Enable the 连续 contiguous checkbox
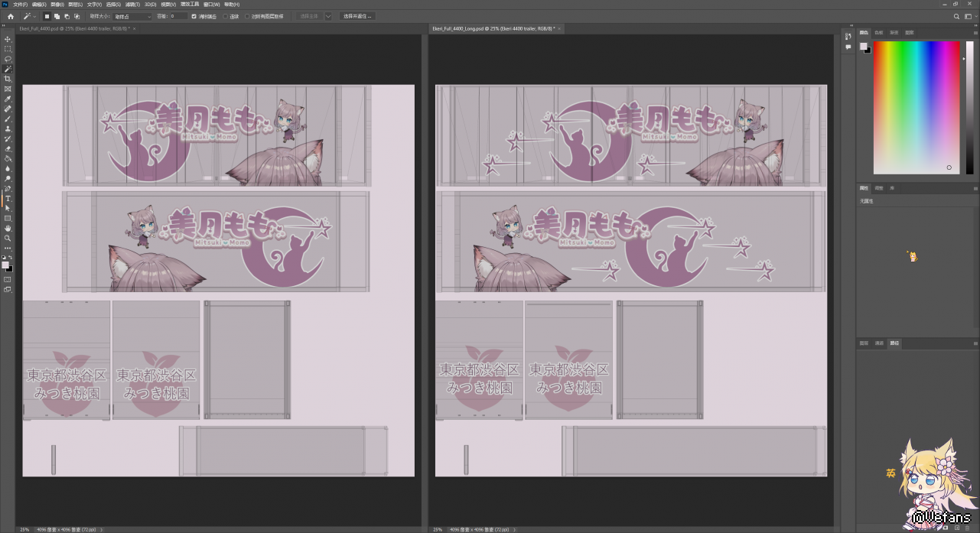The image size is (980, 533). (226, 16)
